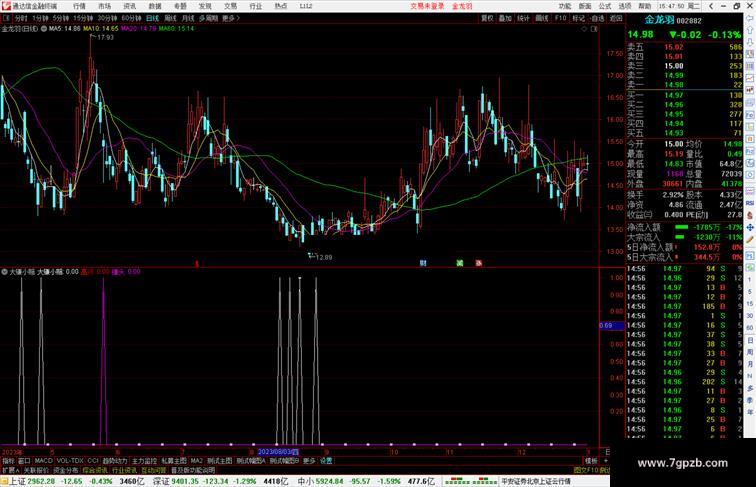756x487 pixels.
Task: Switch to 60分钟 period
Action: pos(131,18)
